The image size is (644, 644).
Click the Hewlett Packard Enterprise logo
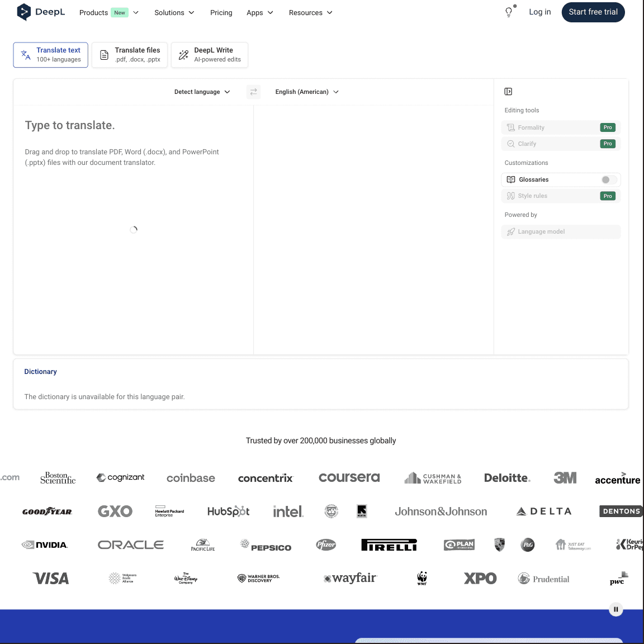[x=169, y=512]
